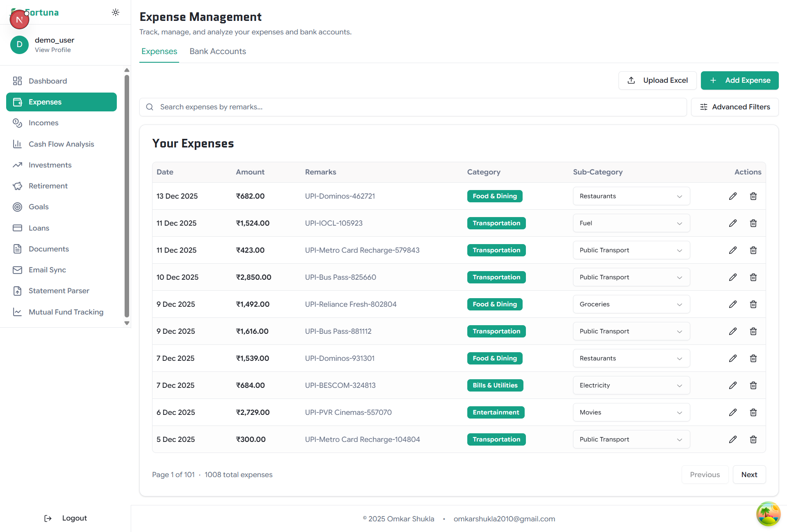Open the Cash Flow Analysis section
The width and height of the screenshot is (787, 532).
click(x=61, y=144)
